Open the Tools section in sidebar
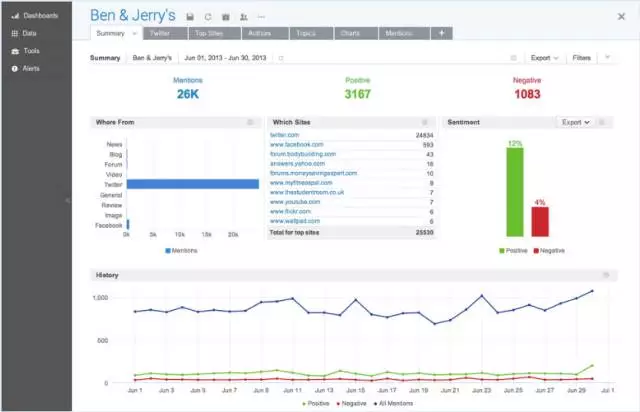The image size is (640, 412). [31, 50]
